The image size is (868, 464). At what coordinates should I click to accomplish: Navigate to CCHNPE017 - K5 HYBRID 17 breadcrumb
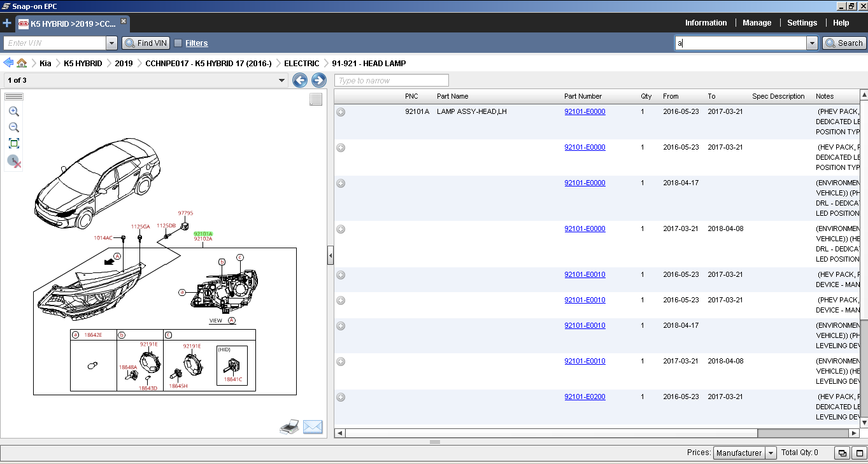pos(208,63)
